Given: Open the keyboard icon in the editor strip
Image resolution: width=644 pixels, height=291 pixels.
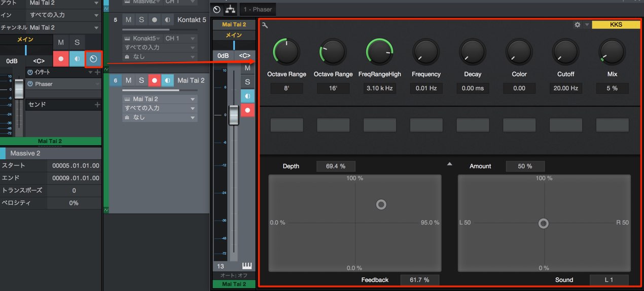Looking at the screenshot, I should click(x=247, y=266).
